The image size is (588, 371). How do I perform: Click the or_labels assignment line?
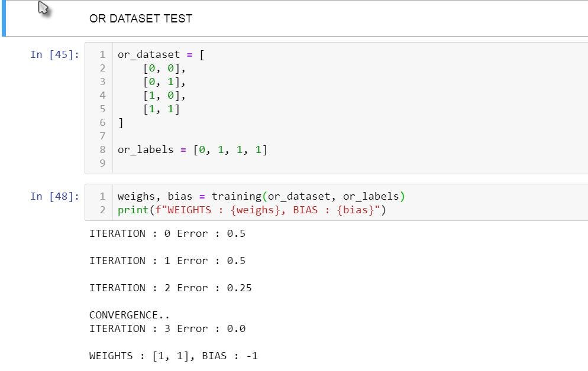coord(192,149)
